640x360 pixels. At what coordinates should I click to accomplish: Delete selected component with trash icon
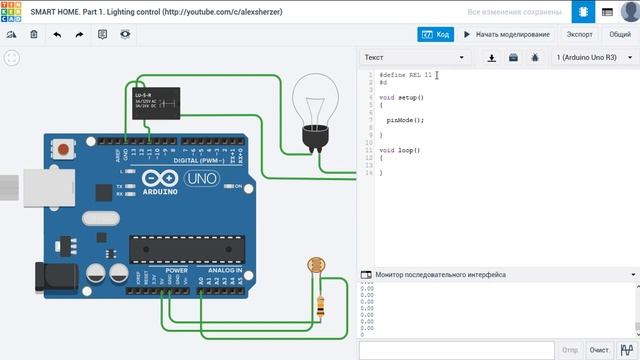tap(34, 35)
